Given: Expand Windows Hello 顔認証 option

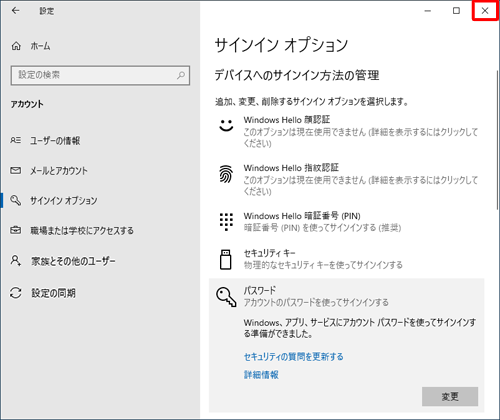Looking at the screenshot, I should [347, 131].
